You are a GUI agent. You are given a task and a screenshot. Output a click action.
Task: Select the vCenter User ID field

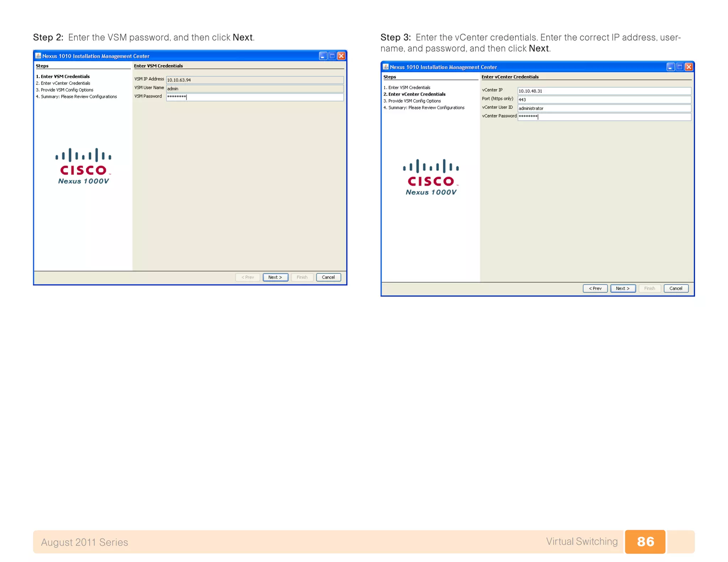tap(604, 108)
